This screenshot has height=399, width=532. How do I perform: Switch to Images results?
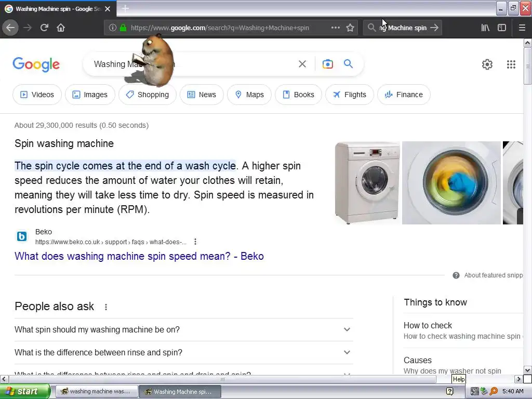point(90,95)
